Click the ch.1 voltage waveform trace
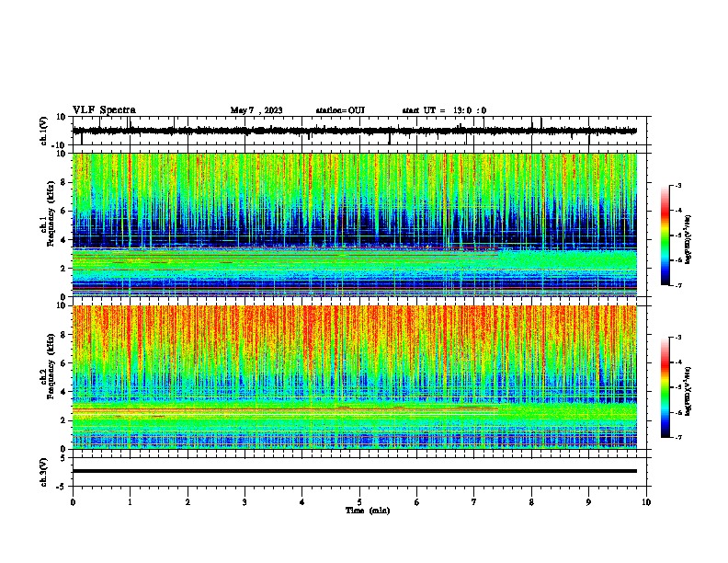Screen dimensions: 728x563 (x=354, y=131)
